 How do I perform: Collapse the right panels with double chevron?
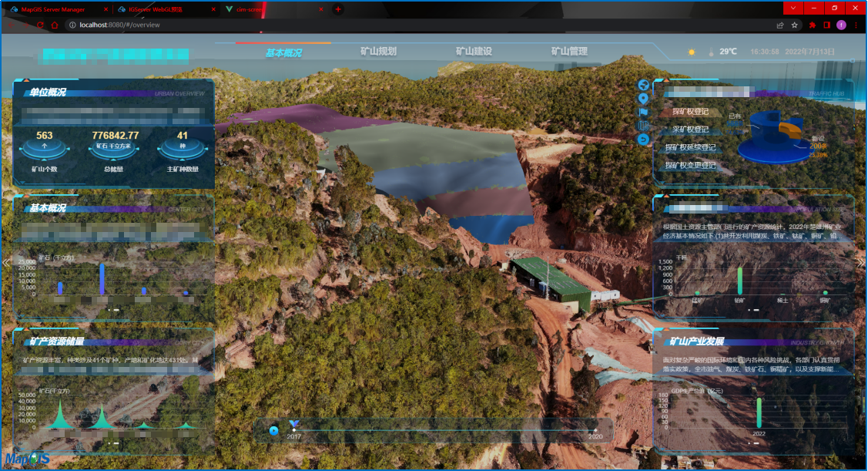coord(861,263)
